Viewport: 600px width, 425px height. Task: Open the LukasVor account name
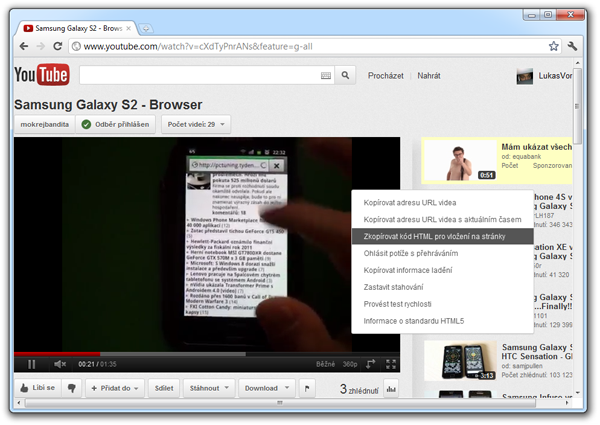[555, 76]
